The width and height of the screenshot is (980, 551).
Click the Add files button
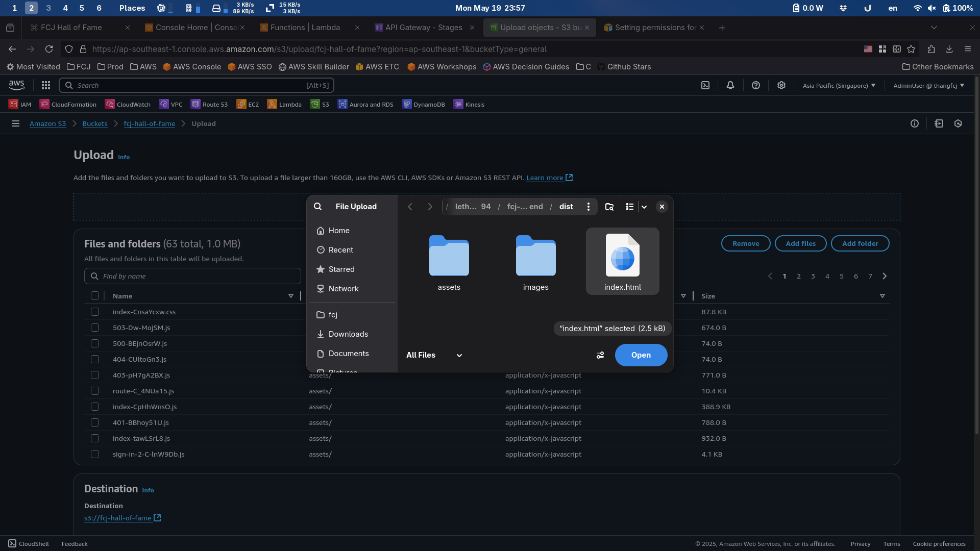coord(801,243)
